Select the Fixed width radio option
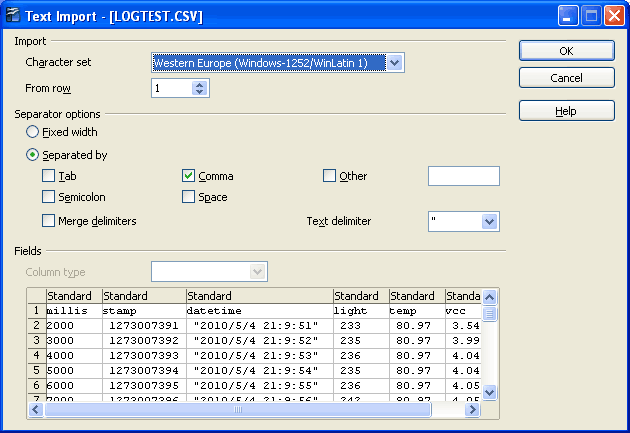This screenshot has height=433, width=630. point(34,132)
